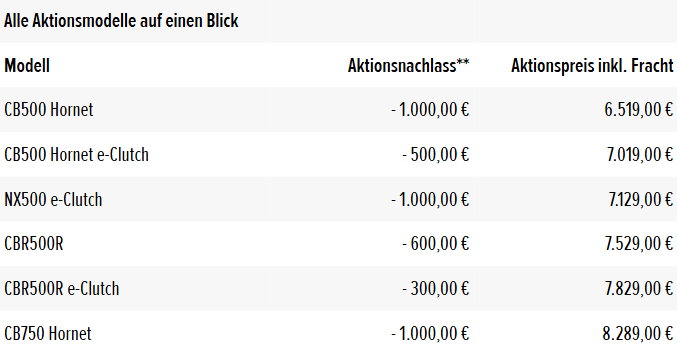Click the - 500,00 € discount value
This screenshot has width=677, height=363.
pos(436,155)
